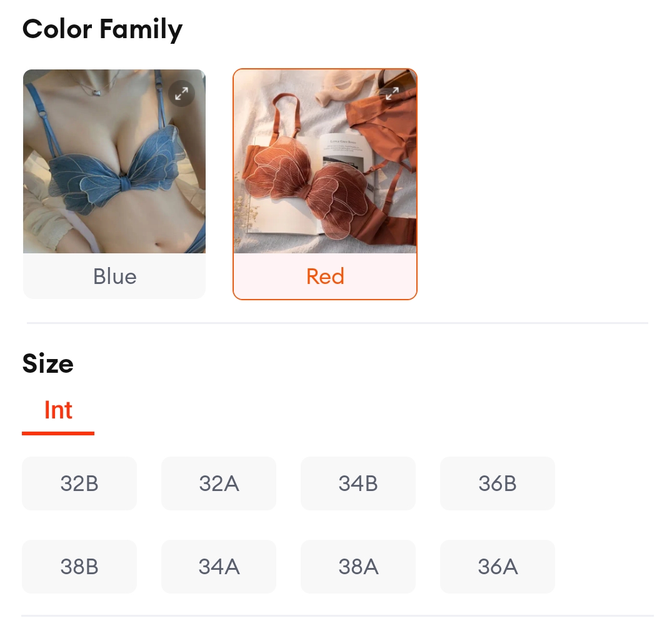Click the Color Family heading
The image size is (672, 628).
pos(102,29)
